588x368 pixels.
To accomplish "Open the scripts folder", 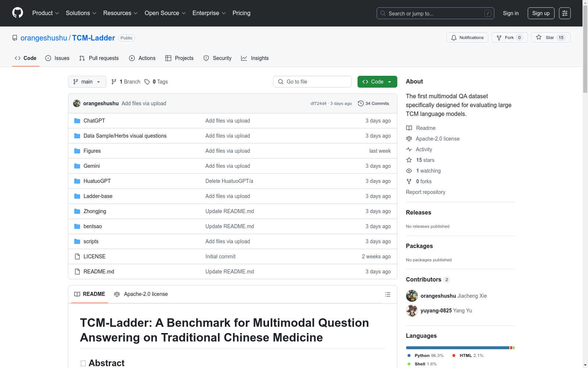I will [91, 241].
